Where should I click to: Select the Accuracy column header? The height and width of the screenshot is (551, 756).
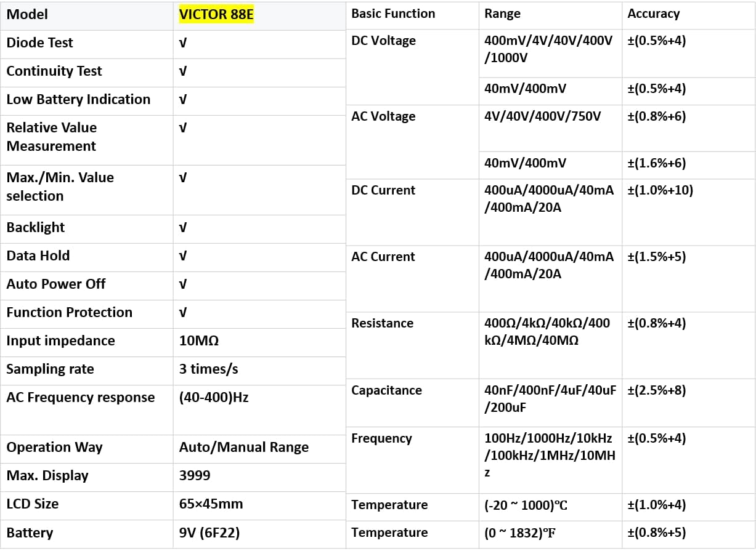(654, 14)
